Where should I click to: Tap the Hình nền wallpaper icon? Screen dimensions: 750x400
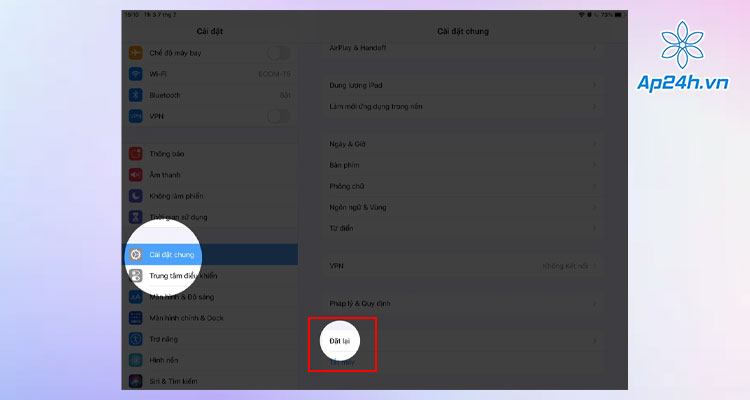135,360
